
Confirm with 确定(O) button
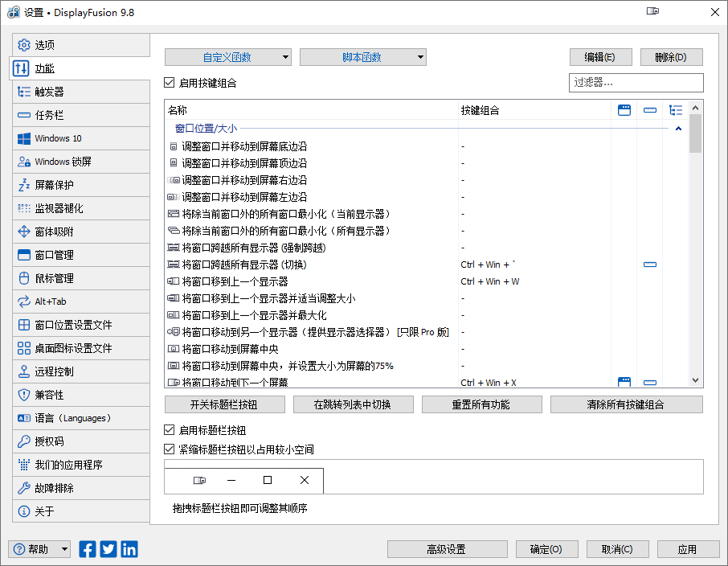(547, 549)
